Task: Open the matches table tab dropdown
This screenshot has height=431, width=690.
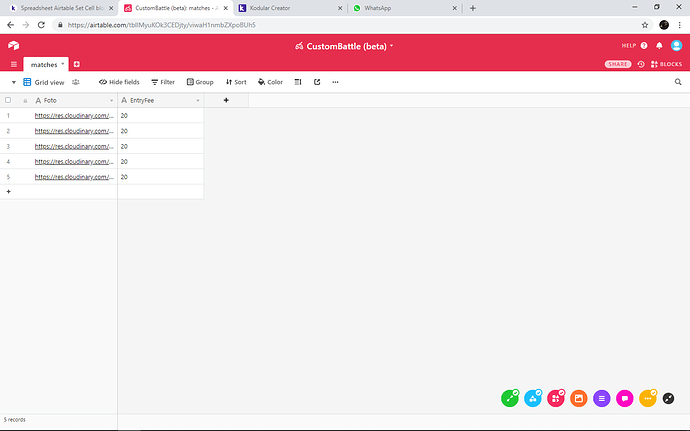Action: (62, 64)
